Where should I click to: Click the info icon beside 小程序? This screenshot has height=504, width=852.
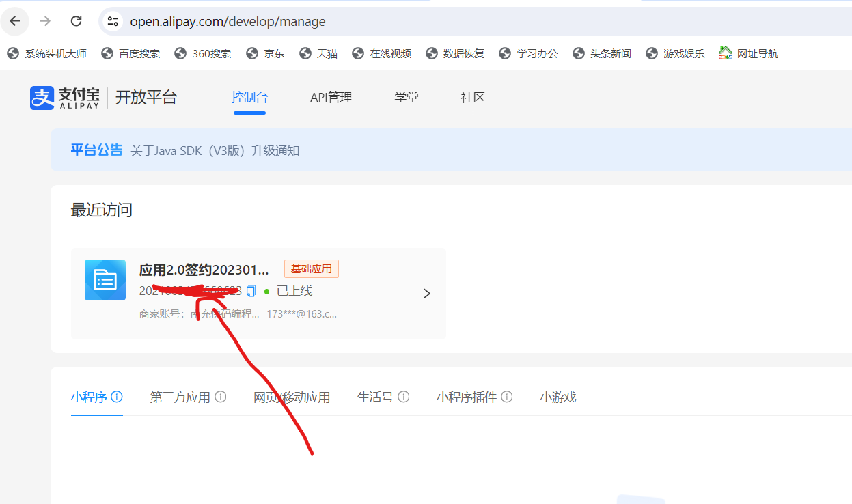[117, 397]
